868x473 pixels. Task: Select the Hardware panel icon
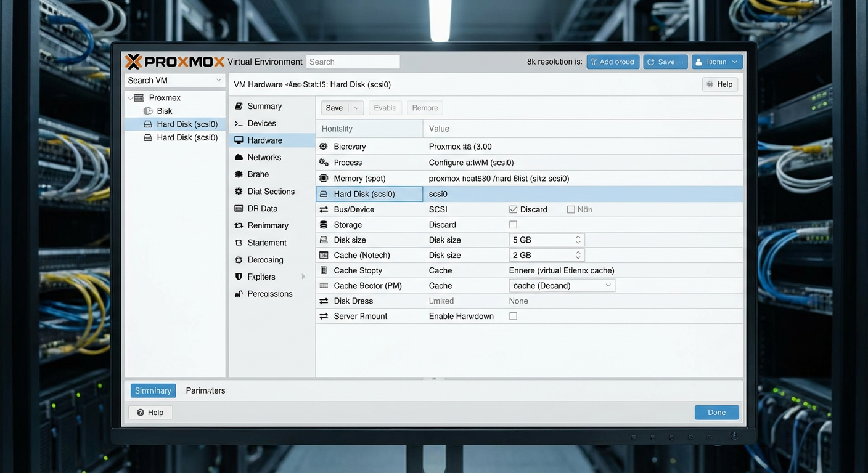coord(239,140)
